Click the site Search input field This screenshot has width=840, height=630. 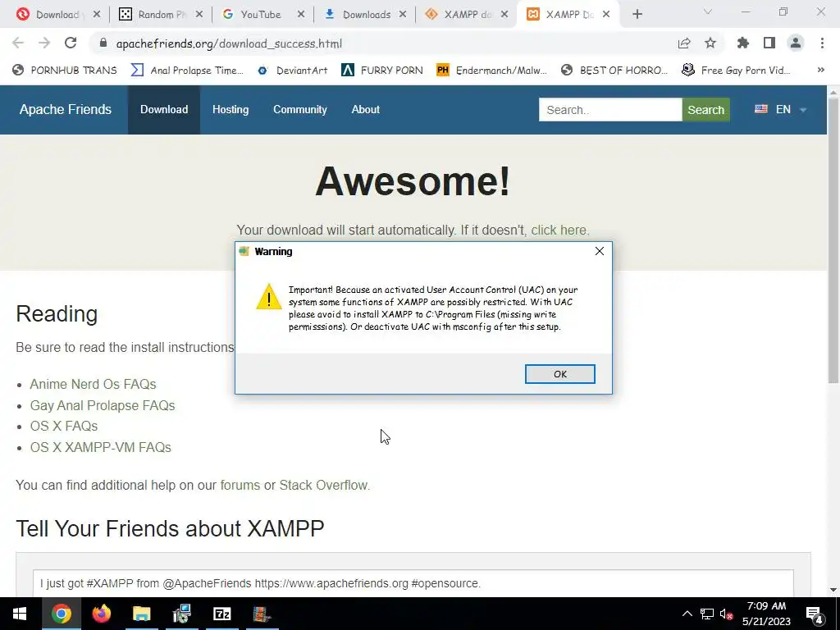point(610,110)
